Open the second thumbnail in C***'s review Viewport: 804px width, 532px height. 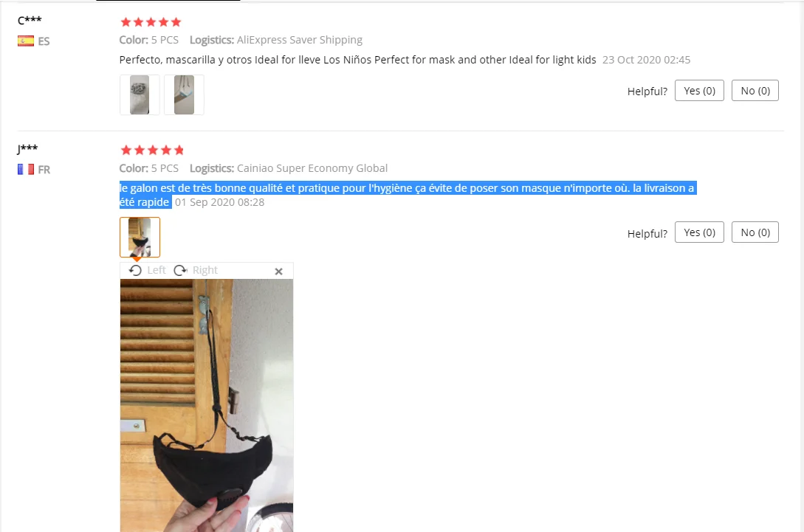click(184, 95)
